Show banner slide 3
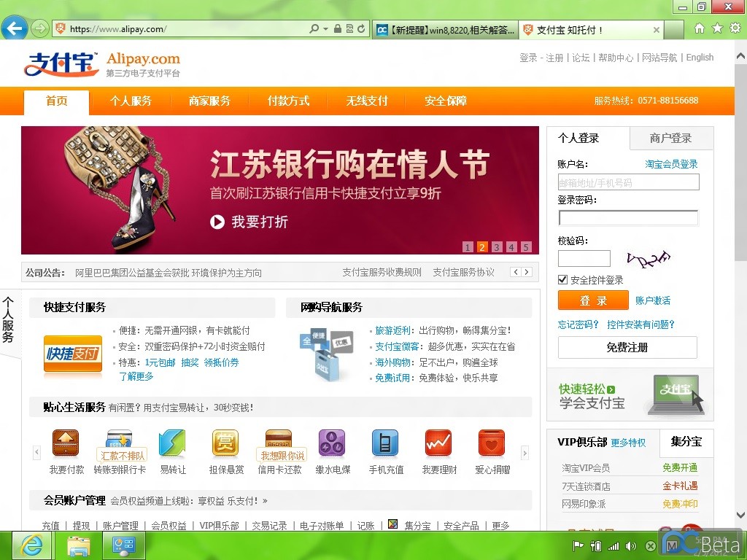 (497, 247)
